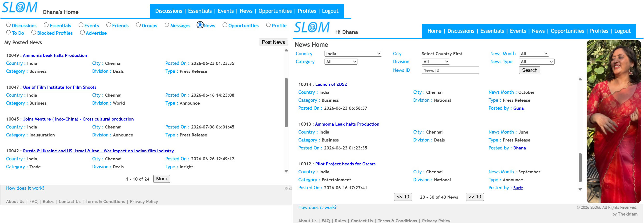Screen dimensions: 644x223
Task: Open Discussions in Dhana's Home top navigation
Action: coord(169,11)
